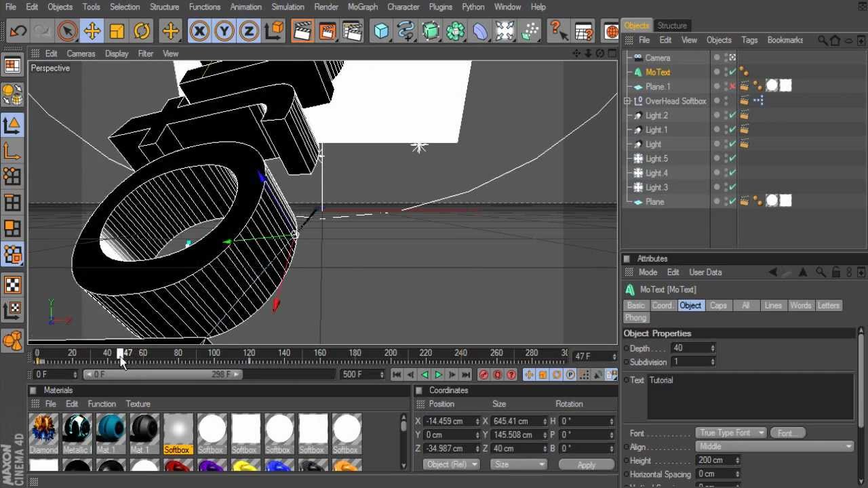Open the Align Middle dropdown
The image size is (868, 488).
click(x=774, y=447)
